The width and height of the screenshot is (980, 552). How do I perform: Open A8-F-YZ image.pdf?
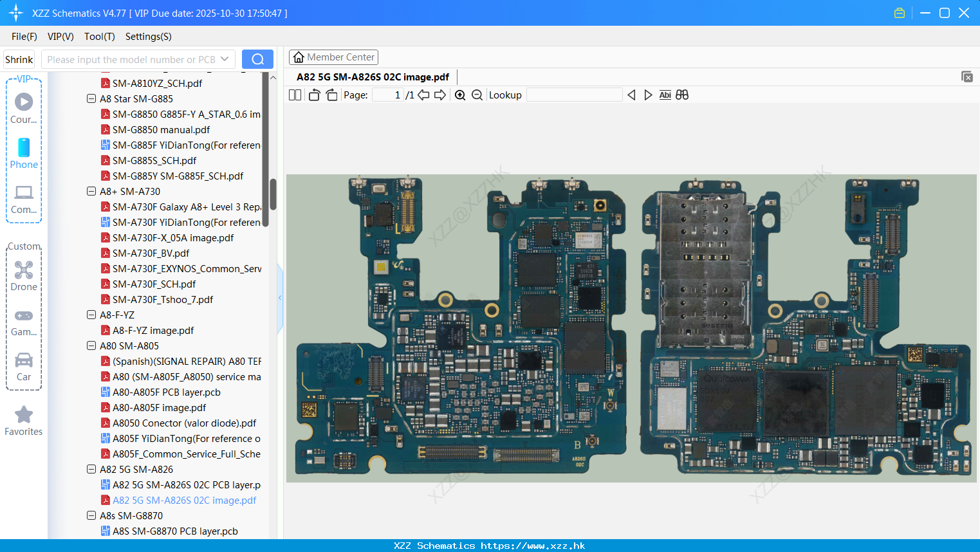pyautogui.click(x=153, y=330)
